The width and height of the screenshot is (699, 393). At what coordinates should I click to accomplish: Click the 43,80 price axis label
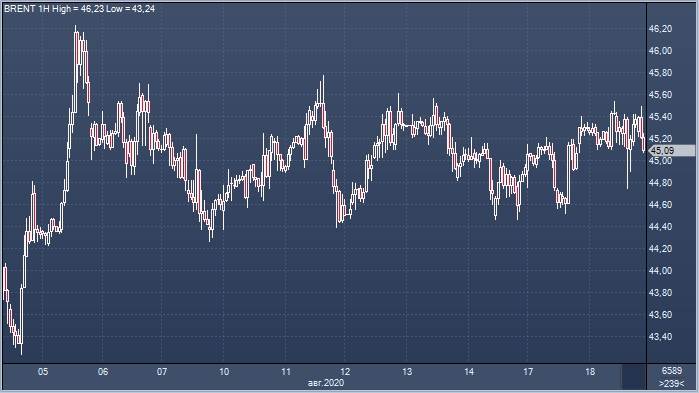[660, 293]
